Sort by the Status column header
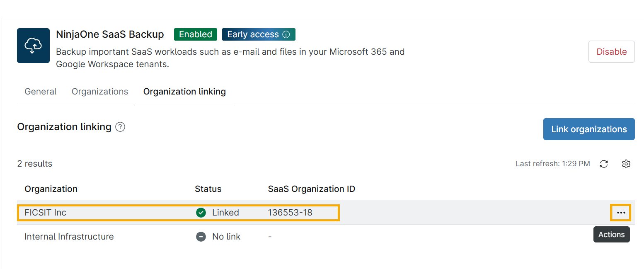 click(208, 189)
